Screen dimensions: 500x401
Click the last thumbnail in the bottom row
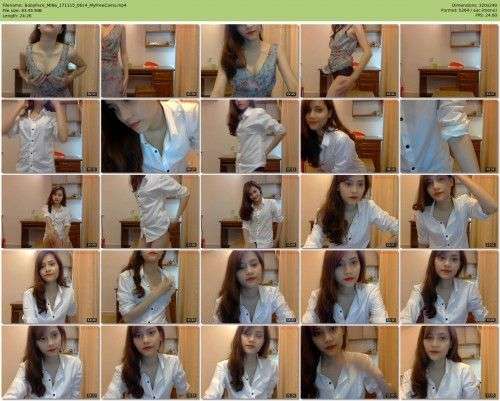point(449,362)
